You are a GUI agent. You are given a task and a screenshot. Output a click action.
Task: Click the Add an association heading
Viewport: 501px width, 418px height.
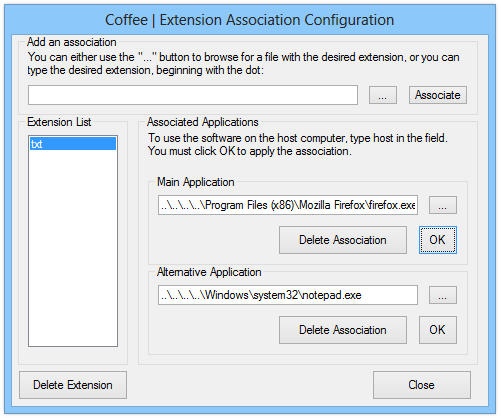tap(72, 42)
